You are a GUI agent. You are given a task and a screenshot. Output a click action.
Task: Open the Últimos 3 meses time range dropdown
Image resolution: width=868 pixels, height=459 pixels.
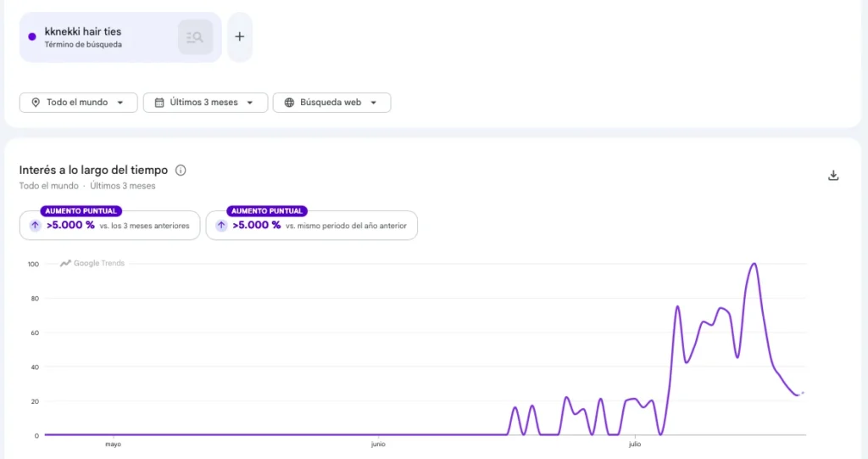[205, 103]
